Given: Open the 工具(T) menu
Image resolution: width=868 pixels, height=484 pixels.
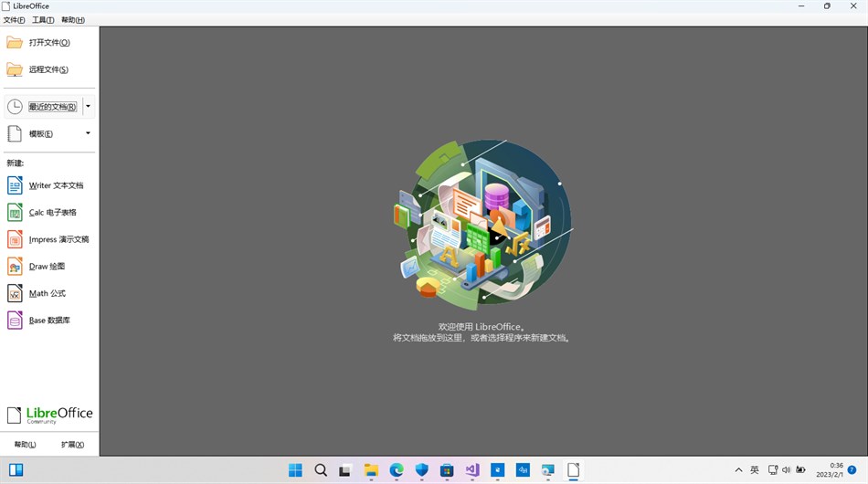Looking at the screenshot, I should coord(43,20).
